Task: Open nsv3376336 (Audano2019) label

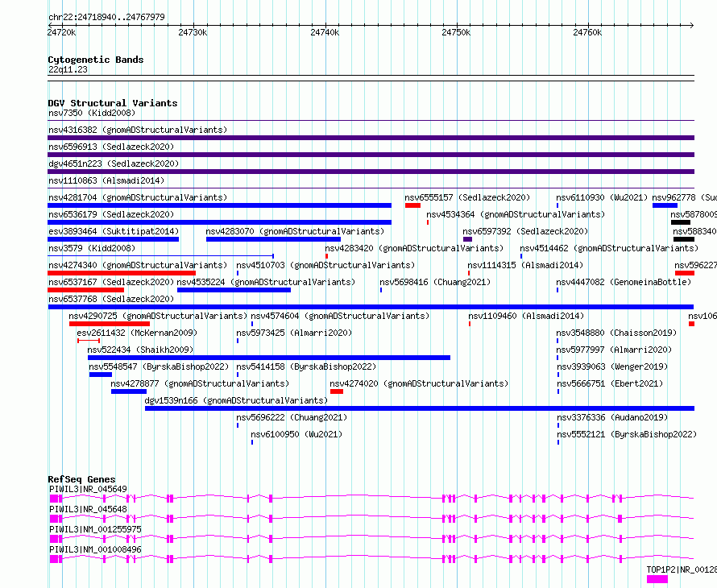Action: click(x=612, y=417)
